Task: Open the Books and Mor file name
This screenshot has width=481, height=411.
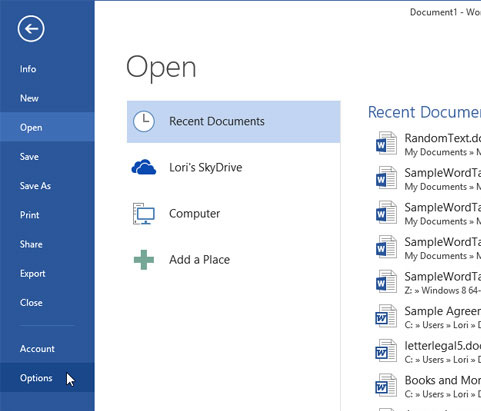Action: [443, 380]
